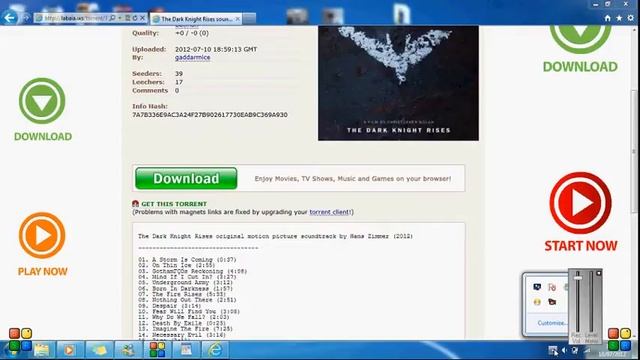
Task: Switch to Internet Explorer taskbar icon
Action: click(x=215, y=350)
